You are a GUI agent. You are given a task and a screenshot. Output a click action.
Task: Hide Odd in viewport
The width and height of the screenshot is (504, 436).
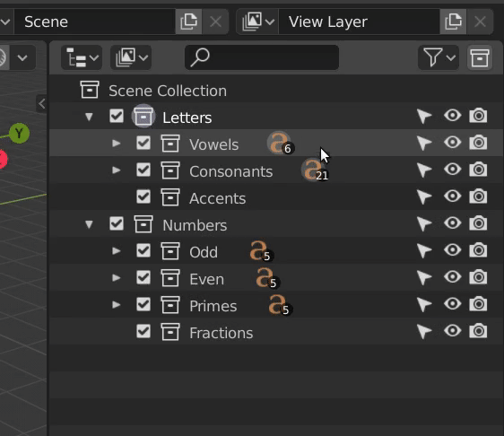pos(453,250)
